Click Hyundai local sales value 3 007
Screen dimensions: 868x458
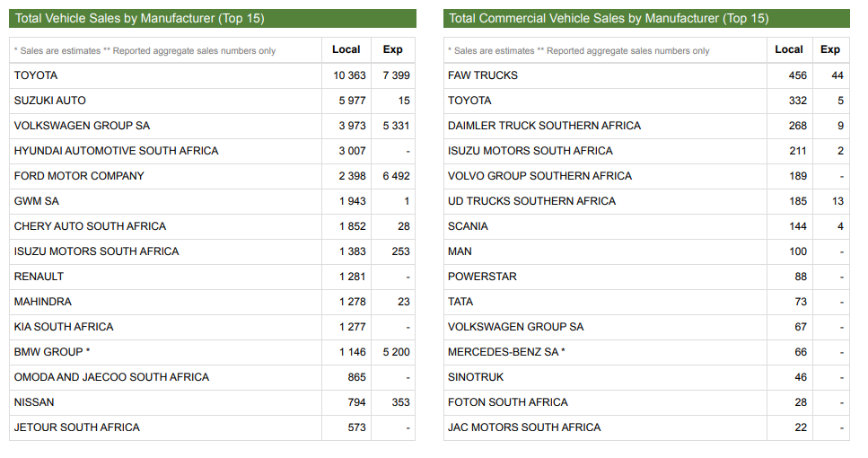(x=353, y=151)
